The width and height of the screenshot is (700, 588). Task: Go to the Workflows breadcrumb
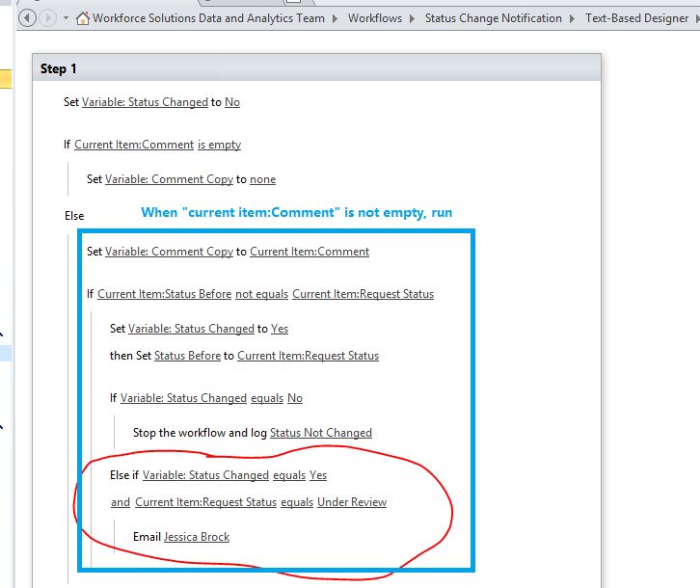click(375, 18)
